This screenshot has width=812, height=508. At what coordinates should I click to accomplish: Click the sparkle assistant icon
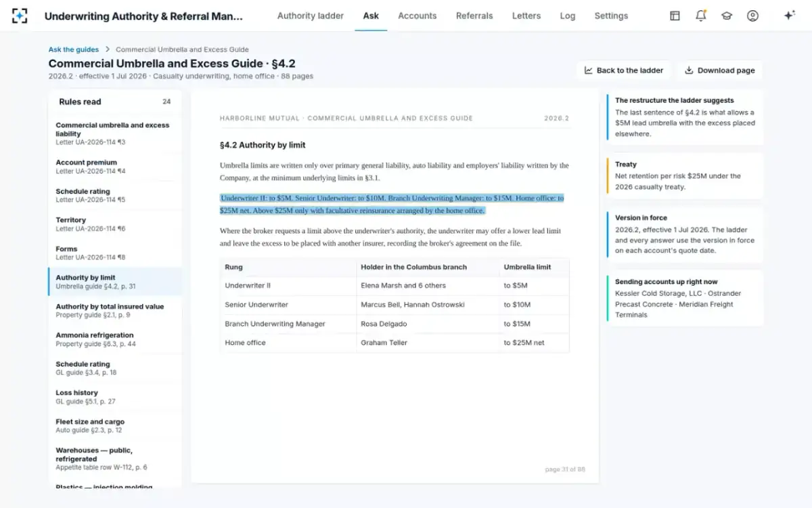pos(789,16)
